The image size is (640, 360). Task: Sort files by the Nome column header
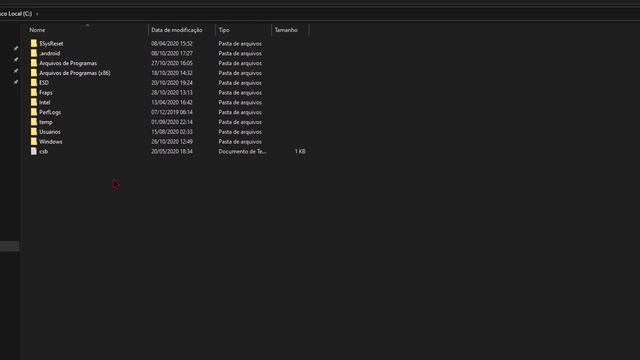pyautogui.click(x=37, y=30)
